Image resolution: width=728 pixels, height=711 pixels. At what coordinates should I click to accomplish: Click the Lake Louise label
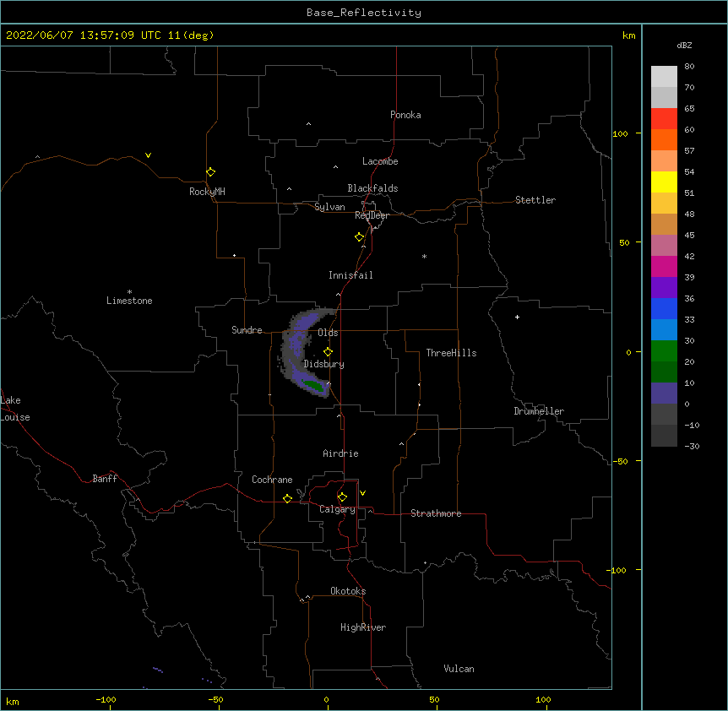(15, 409)
